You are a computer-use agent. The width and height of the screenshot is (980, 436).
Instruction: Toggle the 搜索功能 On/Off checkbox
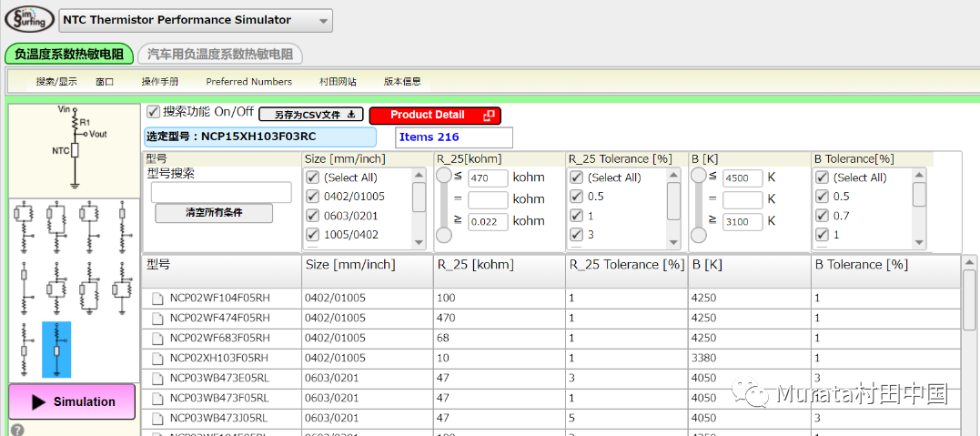(x=153, y=111)
